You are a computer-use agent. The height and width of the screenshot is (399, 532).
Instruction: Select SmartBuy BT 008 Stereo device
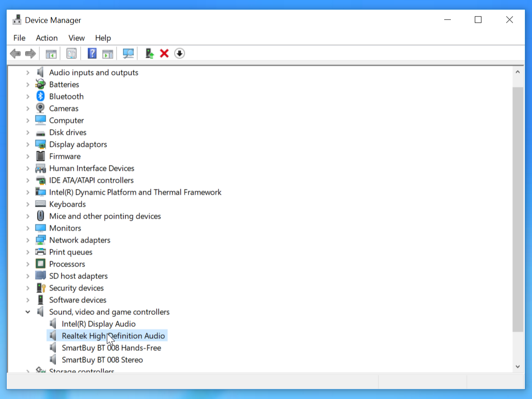point(102,360)
